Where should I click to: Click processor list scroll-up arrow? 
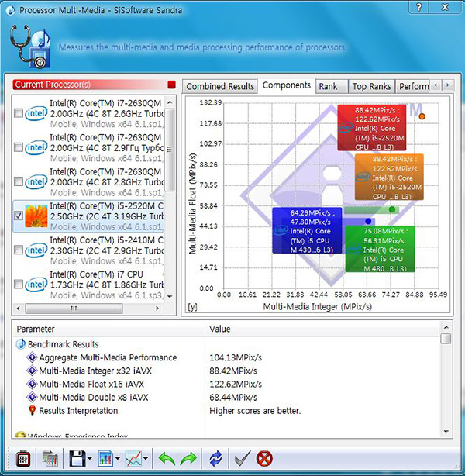[170, 102]
